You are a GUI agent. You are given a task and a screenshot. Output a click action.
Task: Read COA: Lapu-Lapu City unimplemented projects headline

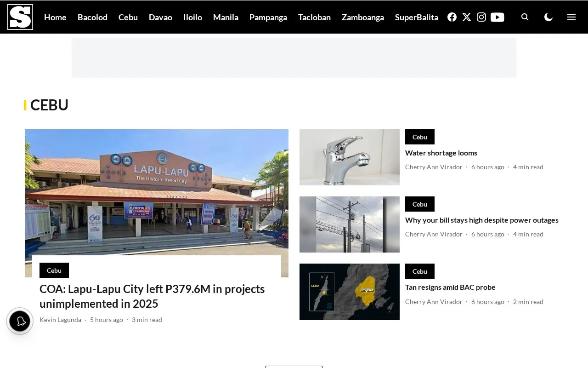[x=152, y=296]
